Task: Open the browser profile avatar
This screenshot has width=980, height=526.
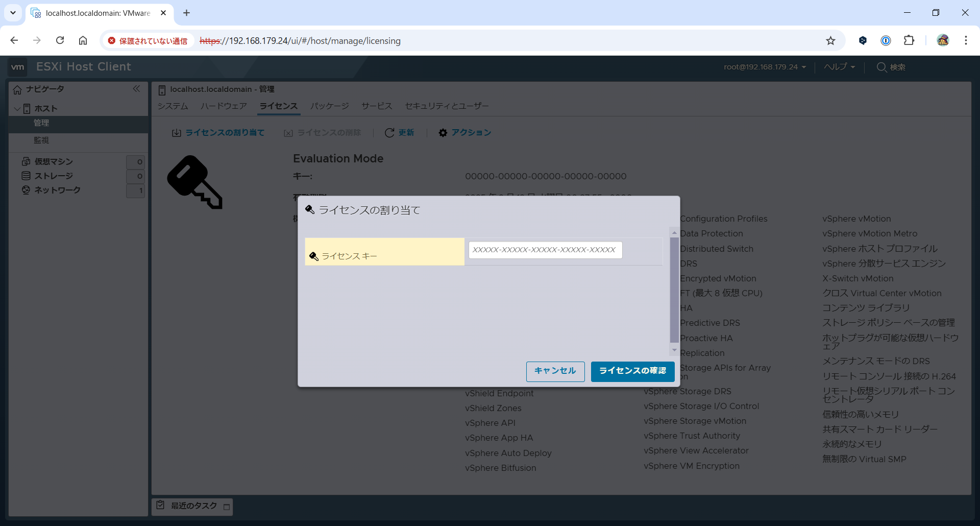Action: pos(943,40)
